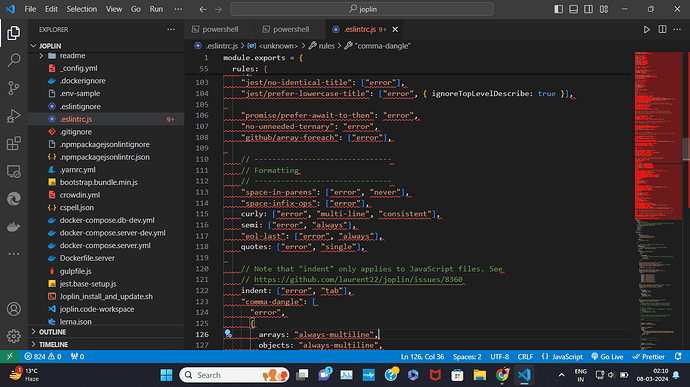Screen dimensions: 690x387
Task: Toggle the secondary side bar visibility
Action: (588, 9)
